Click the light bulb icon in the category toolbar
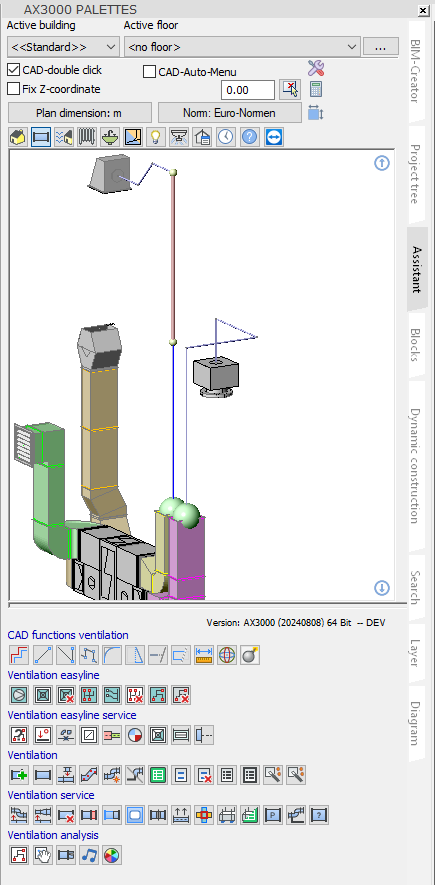 156,137
